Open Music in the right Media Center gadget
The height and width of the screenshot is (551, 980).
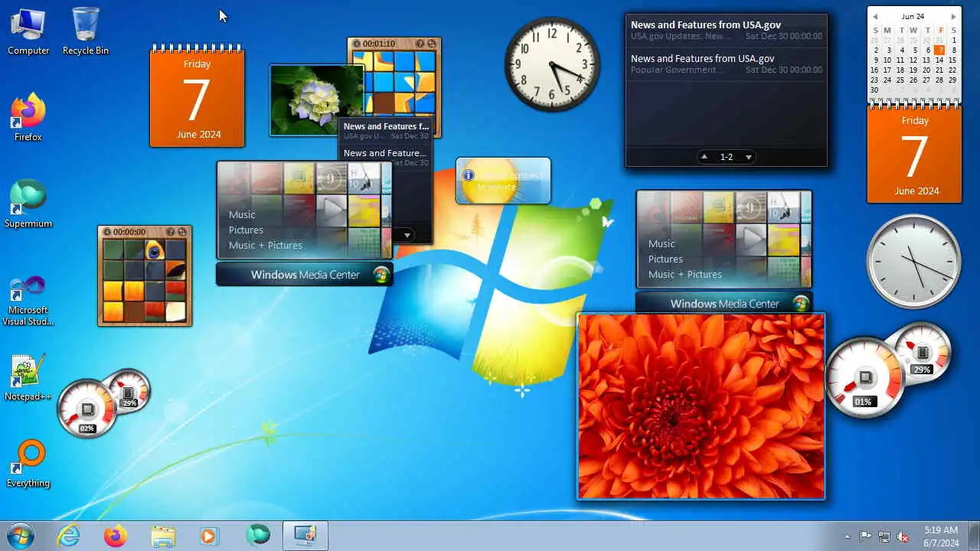click(661, 244)
